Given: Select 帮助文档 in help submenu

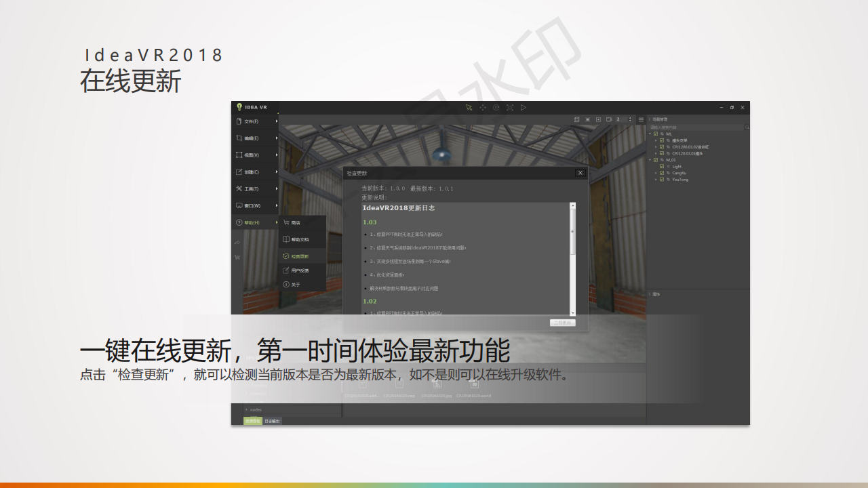Looking at the screenshot, I should pos(302,240).
